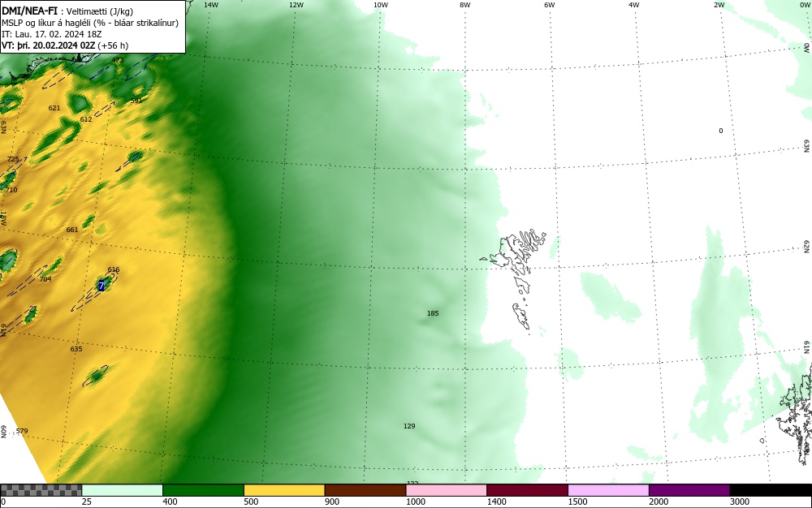Click the map value 710
Viewport: 812px width, 508px height.
pos(11,190)
